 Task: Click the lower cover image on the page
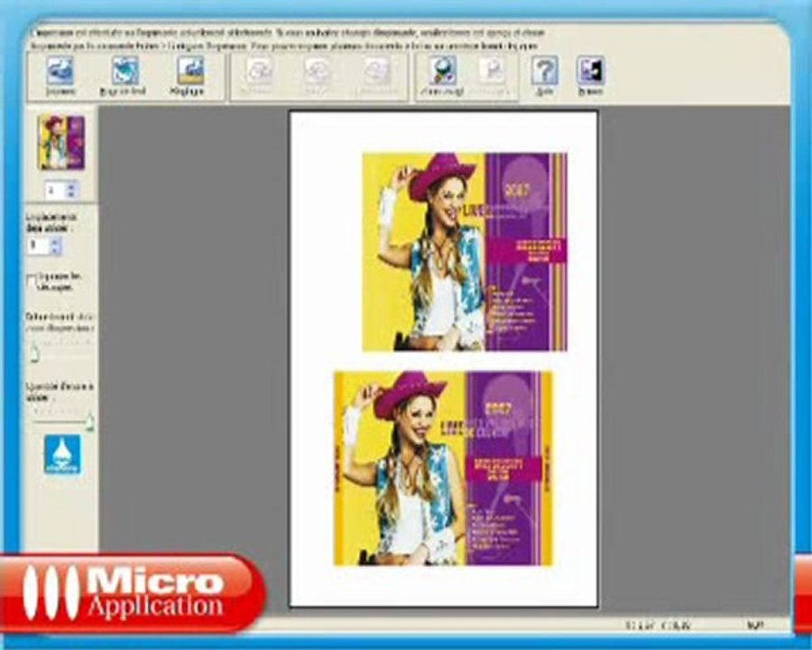(443, 468)
